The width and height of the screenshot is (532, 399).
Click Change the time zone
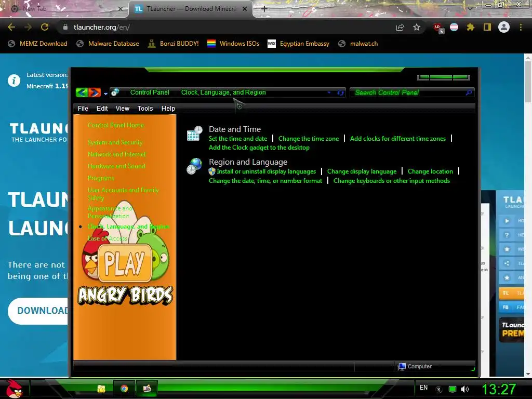point(309,138)
